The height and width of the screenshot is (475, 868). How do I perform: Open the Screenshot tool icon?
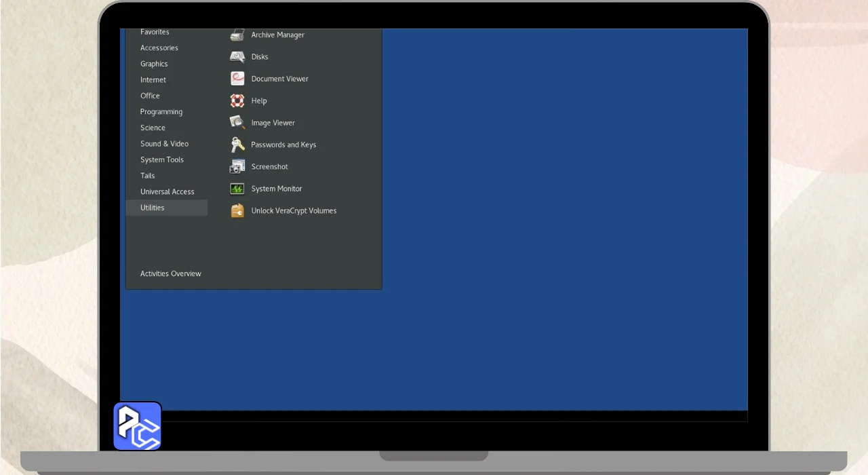[x=237, y=167]
